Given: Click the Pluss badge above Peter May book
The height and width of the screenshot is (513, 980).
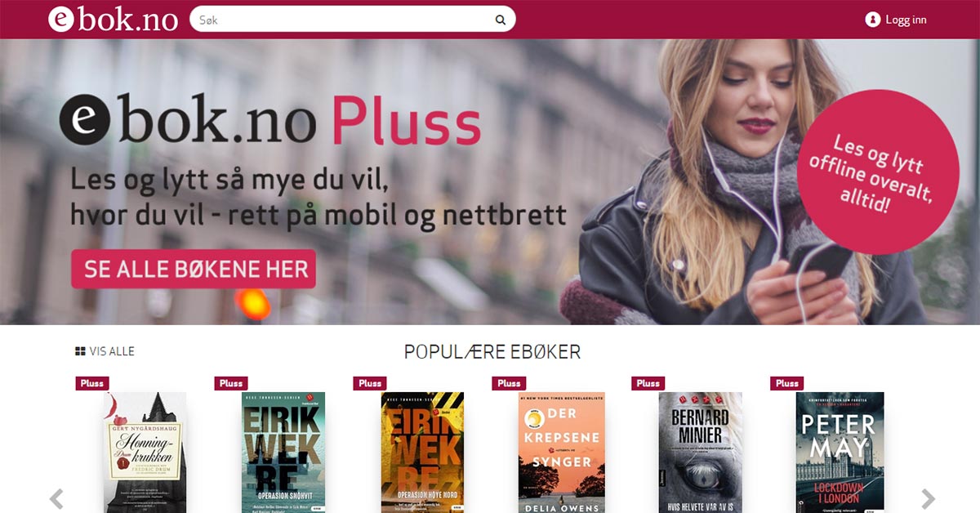Looking at the screenshot, I should click(787, 383).
